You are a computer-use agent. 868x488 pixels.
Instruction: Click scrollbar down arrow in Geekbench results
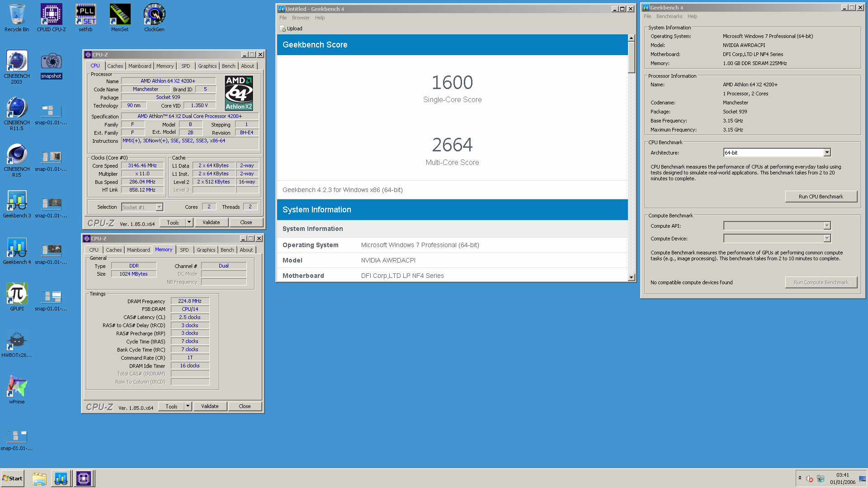pos(632,277)
